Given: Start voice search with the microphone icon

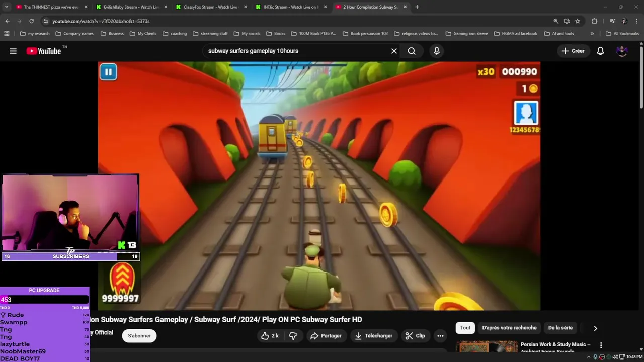Looking at the screenshot, I should (x=436, y=51).
